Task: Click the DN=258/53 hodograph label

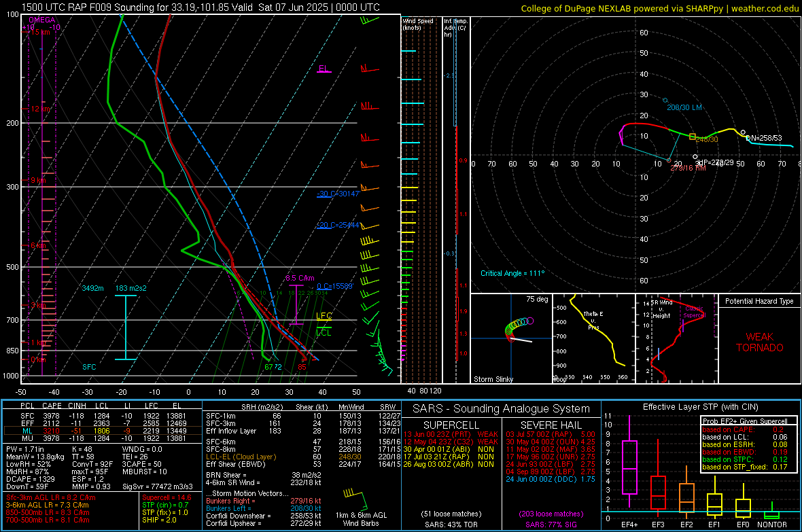Action: (764, 138)
